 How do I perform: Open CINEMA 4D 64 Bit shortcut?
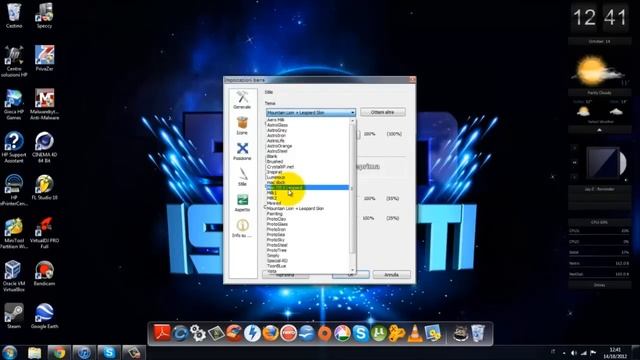tap(44, 147)
